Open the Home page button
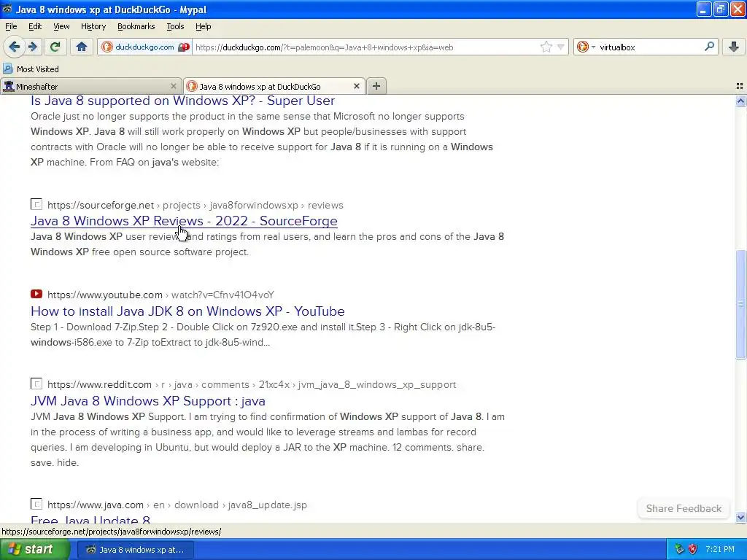 coord(82,47)
